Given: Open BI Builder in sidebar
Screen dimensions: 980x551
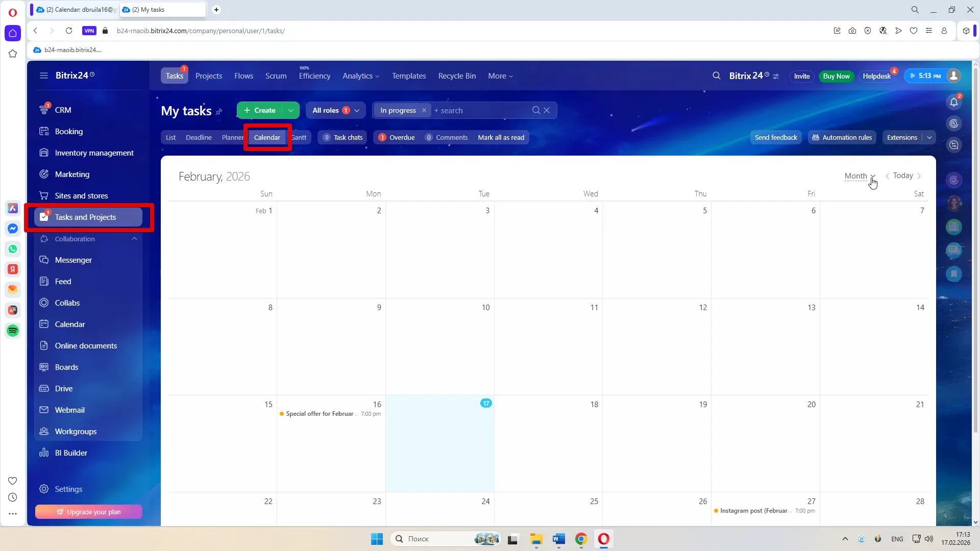Looking at the screenshot, I should click(x=71, y=453).
